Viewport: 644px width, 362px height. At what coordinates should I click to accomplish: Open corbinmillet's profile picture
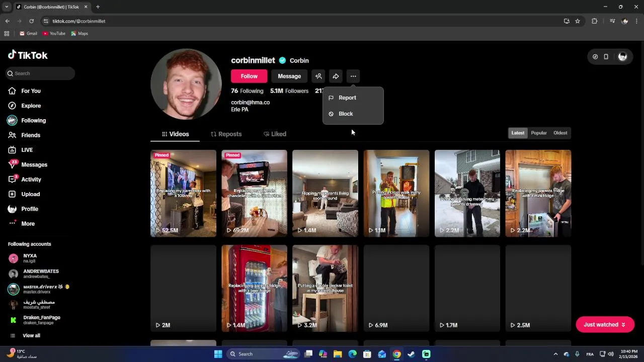[186, 84]
